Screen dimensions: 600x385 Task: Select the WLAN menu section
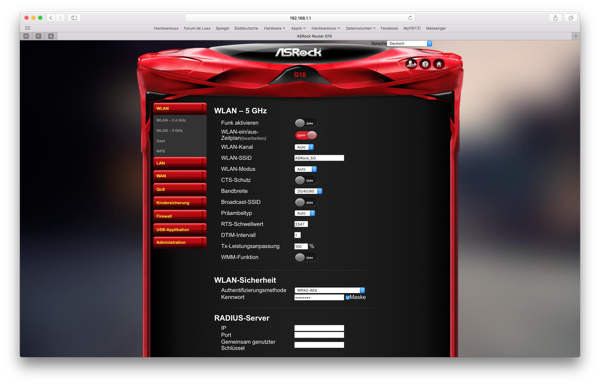[180, 108]
